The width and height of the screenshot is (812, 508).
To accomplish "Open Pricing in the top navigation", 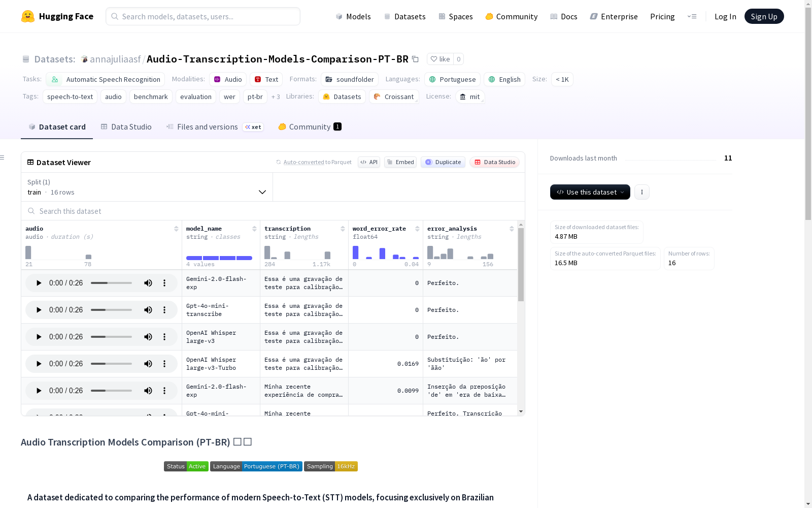I will pyautogui.click(x=662, y=16).
